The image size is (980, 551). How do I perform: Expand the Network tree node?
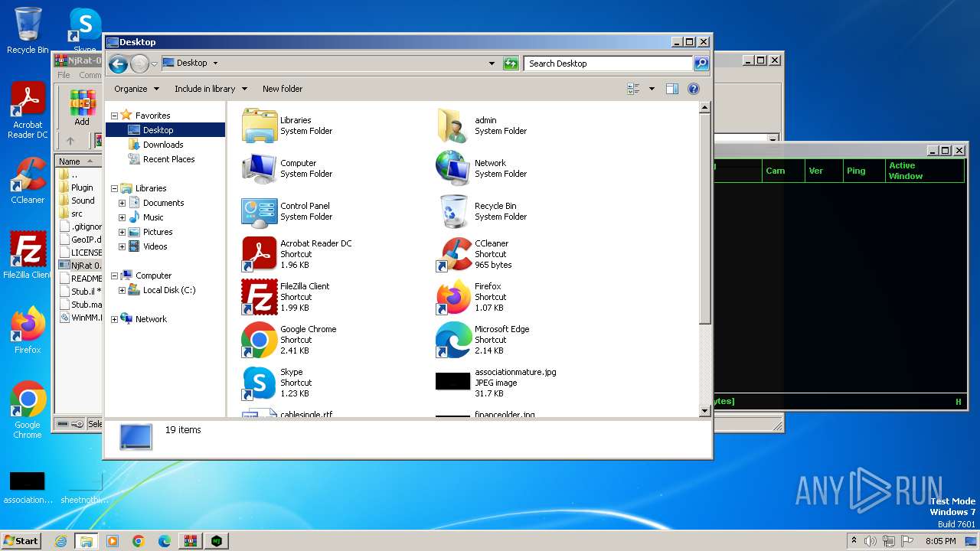click(x=115, y=319)
